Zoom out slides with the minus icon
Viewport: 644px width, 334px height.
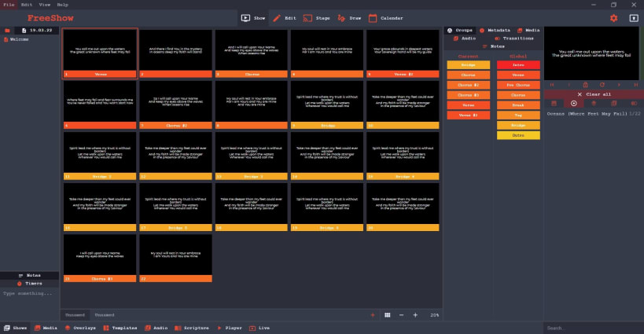tap(401, 315)
